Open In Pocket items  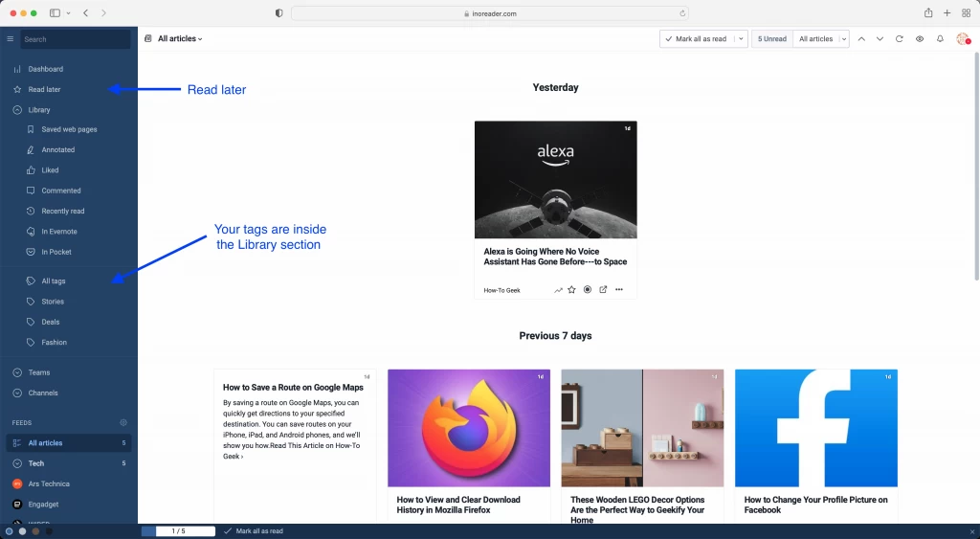[56, 252]
